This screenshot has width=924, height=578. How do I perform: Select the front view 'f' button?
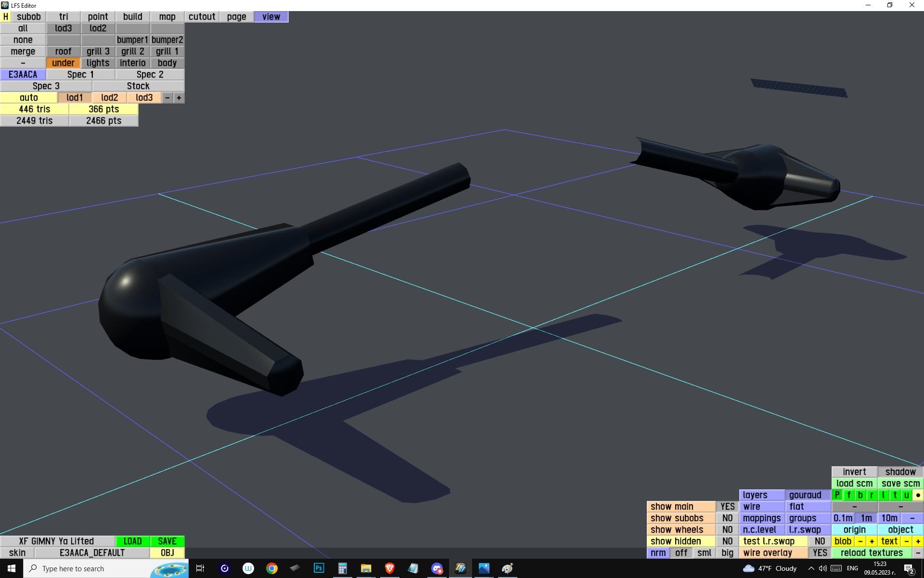tap(848, 495)
